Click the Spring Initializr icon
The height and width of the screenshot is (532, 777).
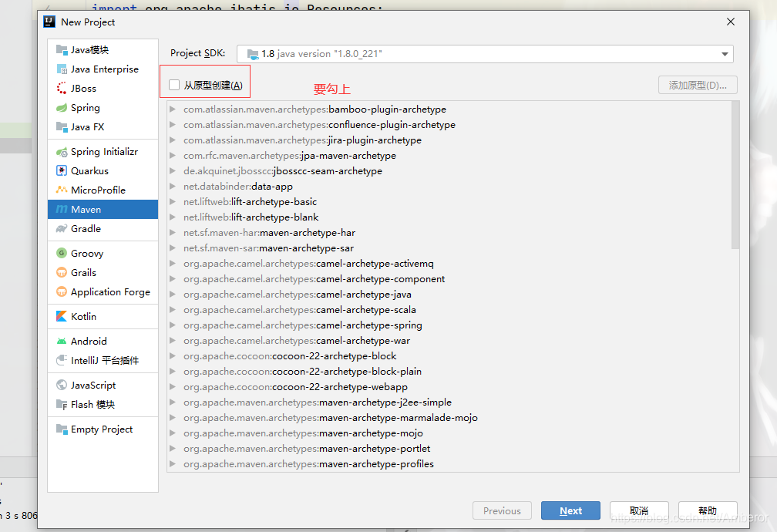click(x=62, y=152)
